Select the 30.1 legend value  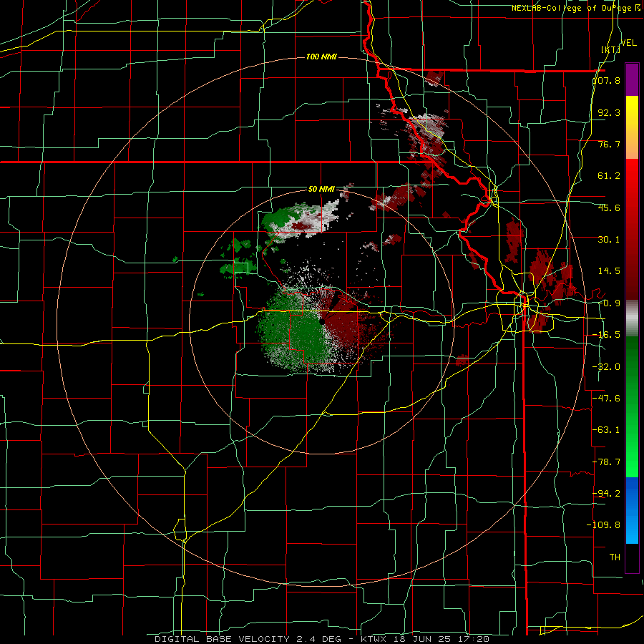tap(609, 240)
